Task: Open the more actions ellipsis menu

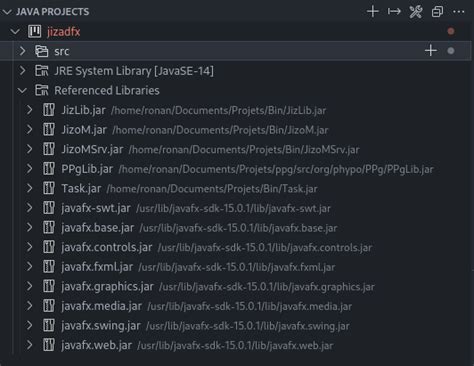Action: tap(459, 12)
